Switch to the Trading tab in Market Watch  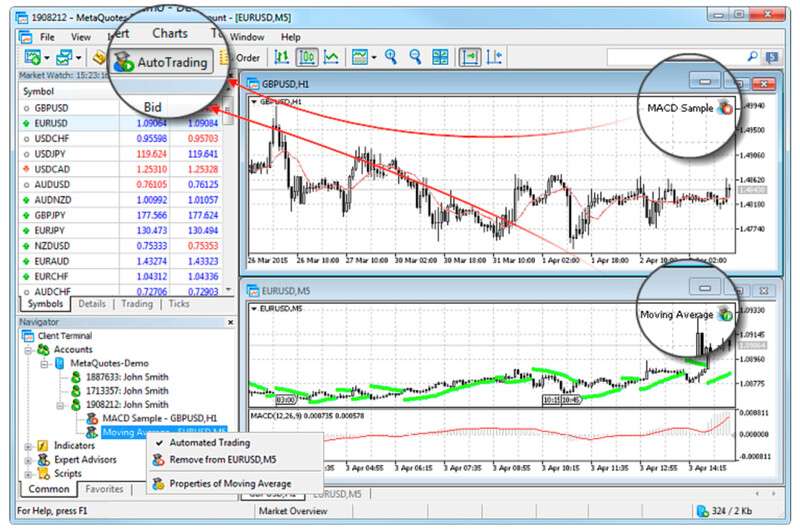tap(137, 303)
